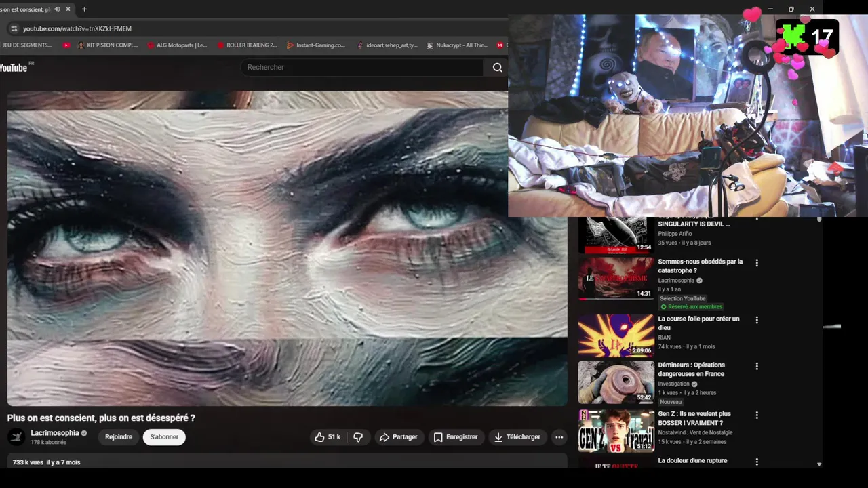Open the options menu for the Démineurs video
This screenshot has width=868, height=488.
pos(757,366)
